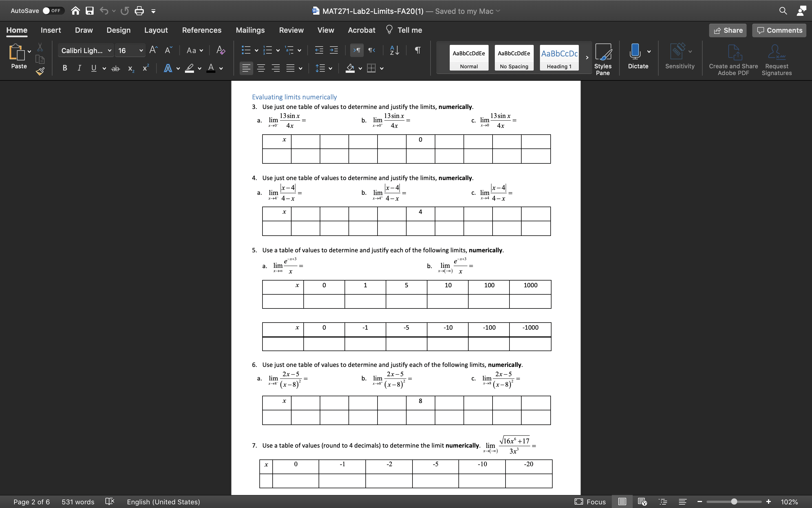This screenshot has width=812, height=508.
Task: Open the Draw tab
Action: (x=84, y=30)
